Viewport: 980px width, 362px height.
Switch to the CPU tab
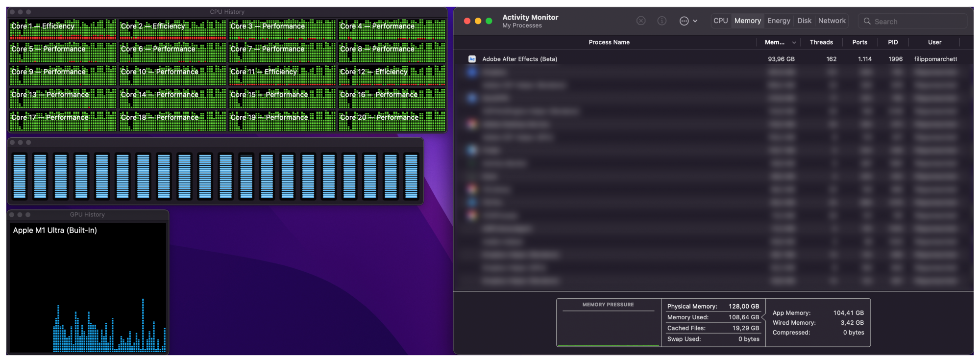(x=721, y=21)
